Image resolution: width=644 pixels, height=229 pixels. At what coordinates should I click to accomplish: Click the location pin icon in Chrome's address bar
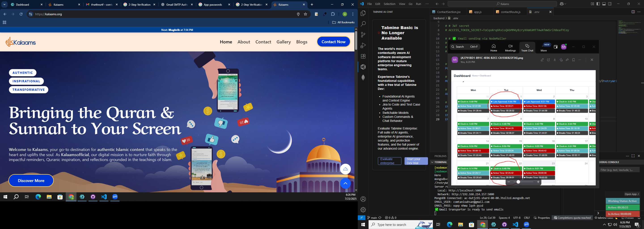pyautogui.click(x=298, y=14)
